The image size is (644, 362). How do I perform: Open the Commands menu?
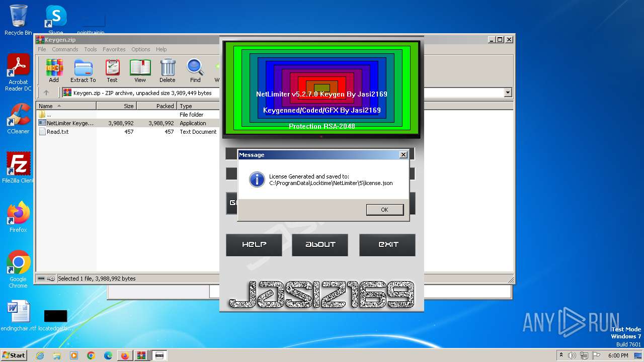point(65,49)
